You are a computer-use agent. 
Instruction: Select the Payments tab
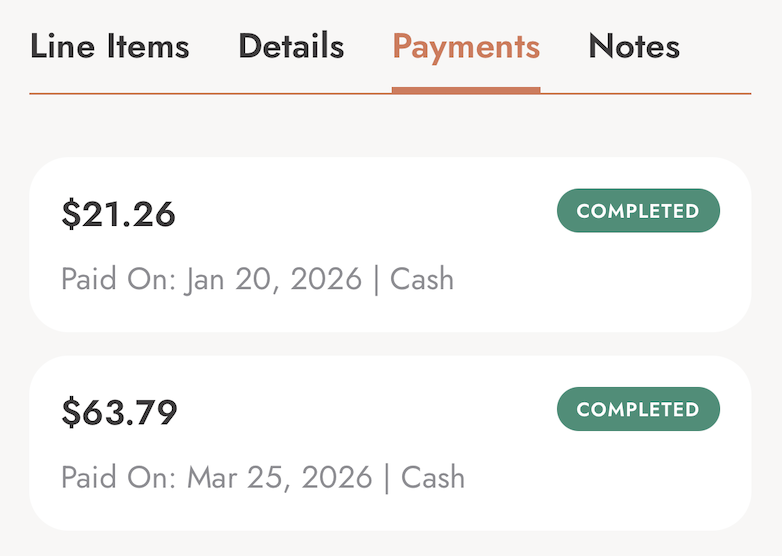[466, 47]
